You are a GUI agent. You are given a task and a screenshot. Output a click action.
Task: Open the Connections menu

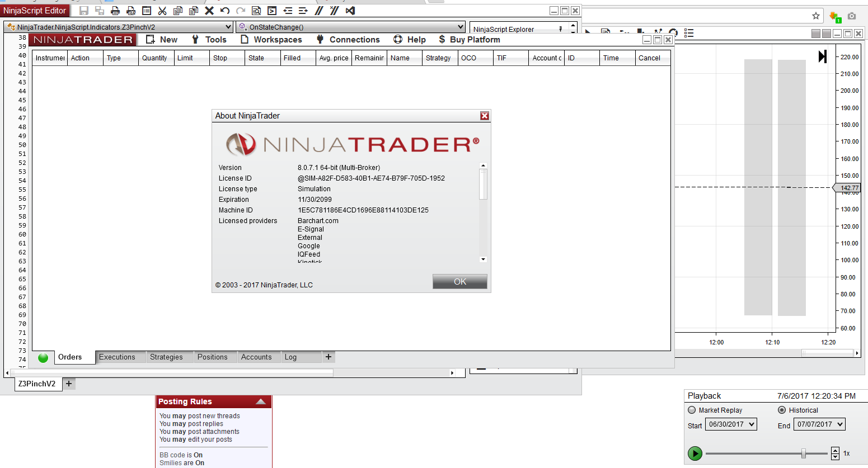pyautogui.click(x=348, y=40)
